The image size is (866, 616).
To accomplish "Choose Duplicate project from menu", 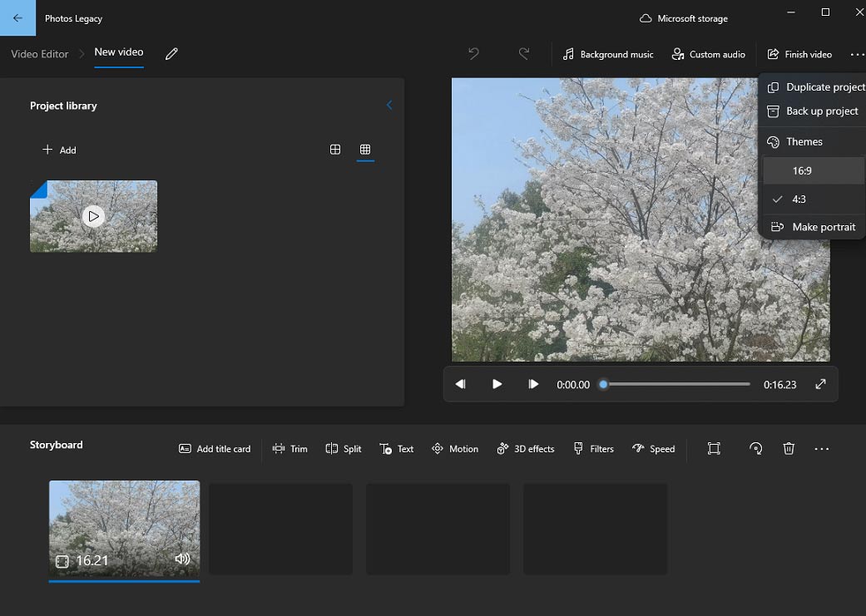I will (x=816, y=87).
